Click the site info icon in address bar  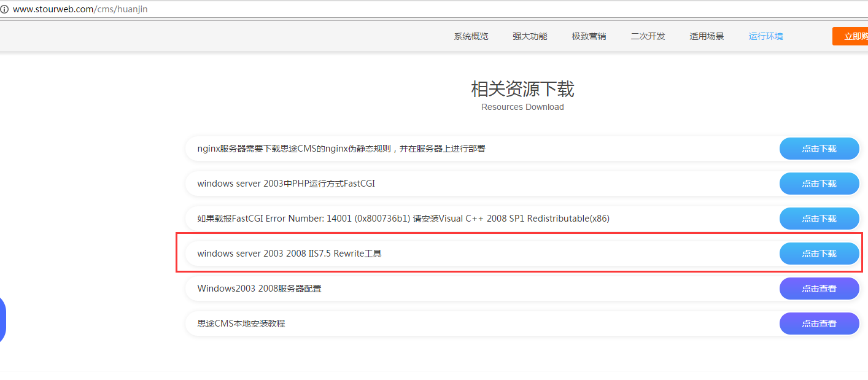click(x=4, y=9)
